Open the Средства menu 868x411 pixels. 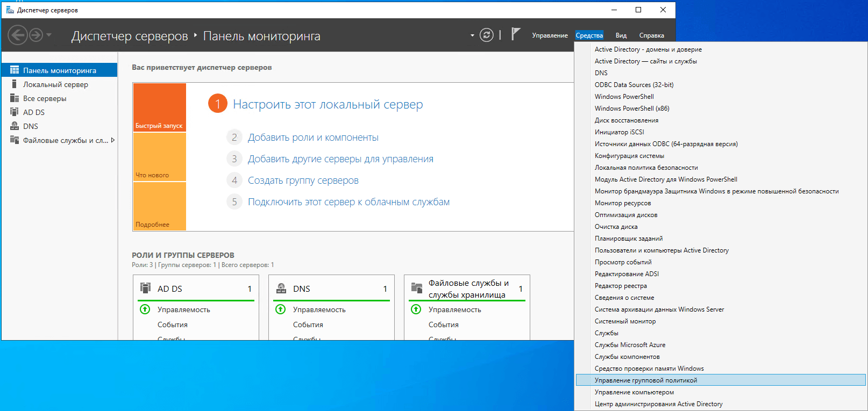point(589,35)
